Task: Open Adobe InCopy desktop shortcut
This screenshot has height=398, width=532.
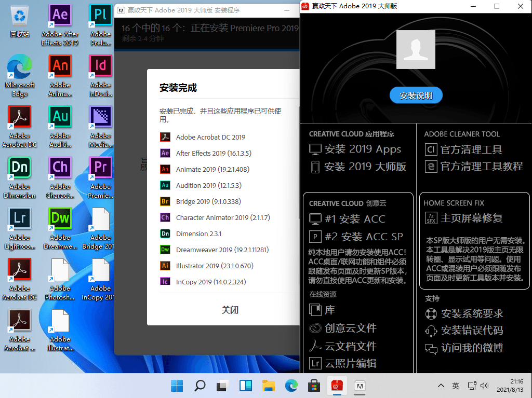Action: click(98, 279)
